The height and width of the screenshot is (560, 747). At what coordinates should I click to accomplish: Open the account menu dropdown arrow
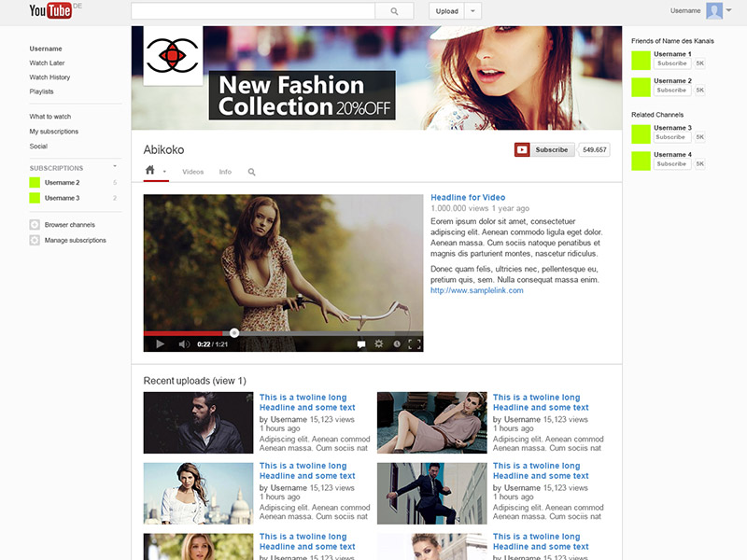pos(729,10)
